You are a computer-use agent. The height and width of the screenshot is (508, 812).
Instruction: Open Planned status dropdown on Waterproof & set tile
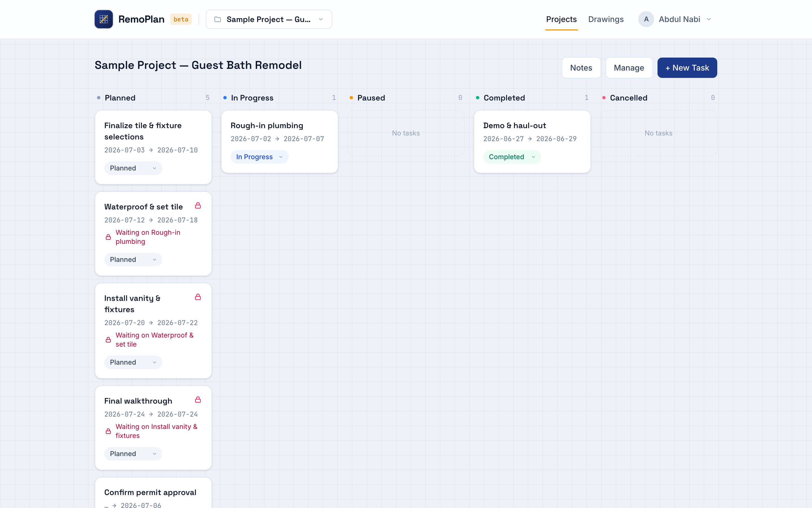(133, 260)
